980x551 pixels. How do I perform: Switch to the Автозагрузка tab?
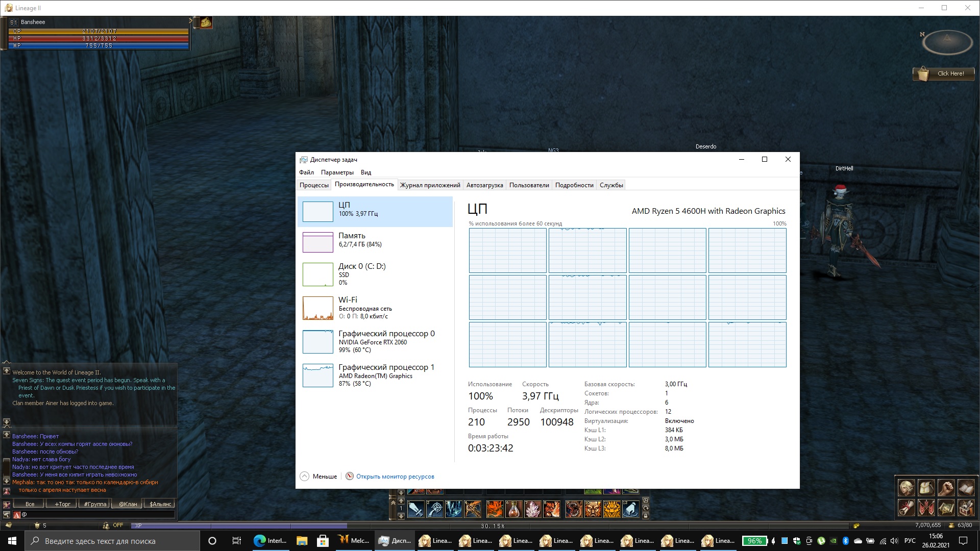(x=484, y=185)
